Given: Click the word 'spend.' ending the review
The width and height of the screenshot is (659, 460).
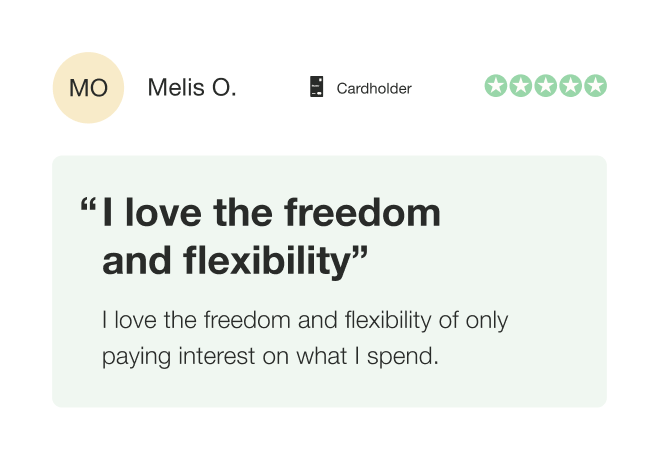Looking at the screenshot, I should [x=403, y=357].
